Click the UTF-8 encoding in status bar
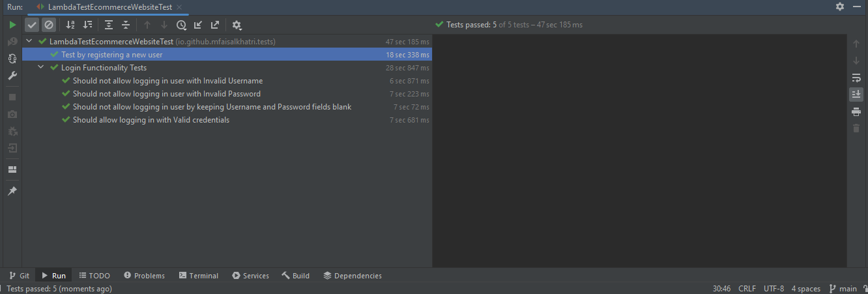The width and height of the screenshot is (868, 294). [774, 289]
